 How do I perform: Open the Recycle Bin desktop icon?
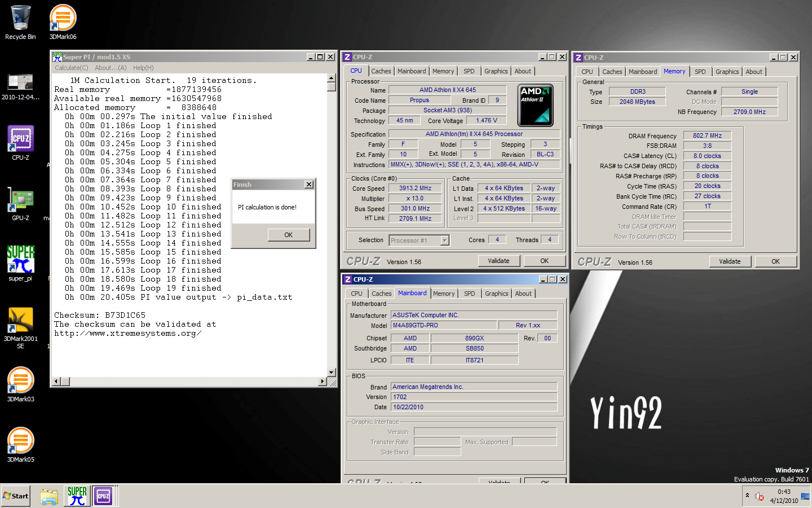coord(20,23)
